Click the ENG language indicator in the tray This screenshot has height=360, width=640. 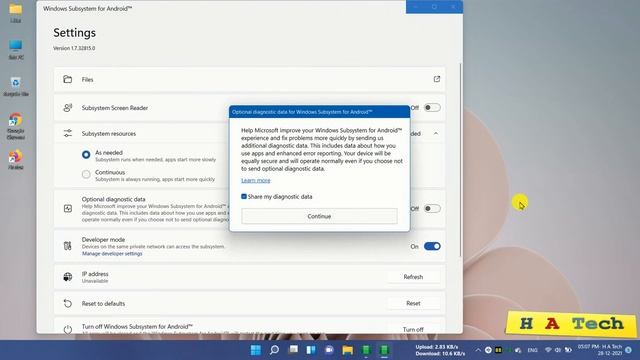coord(532,350)
